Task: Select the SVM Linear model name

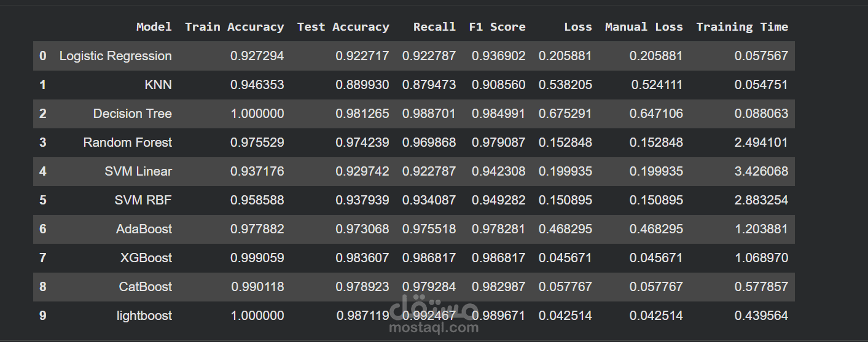Action: (x=138, y=171)
